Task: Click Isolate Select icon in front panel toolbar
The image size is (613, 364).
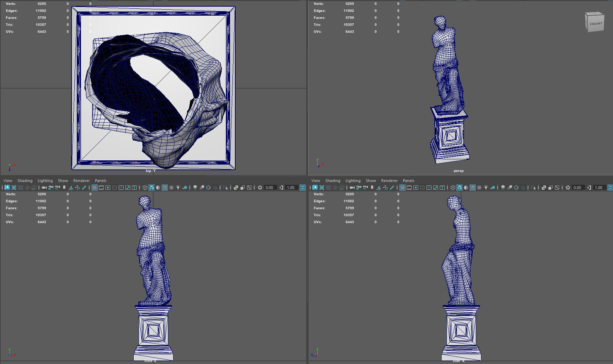Action: 226,188
